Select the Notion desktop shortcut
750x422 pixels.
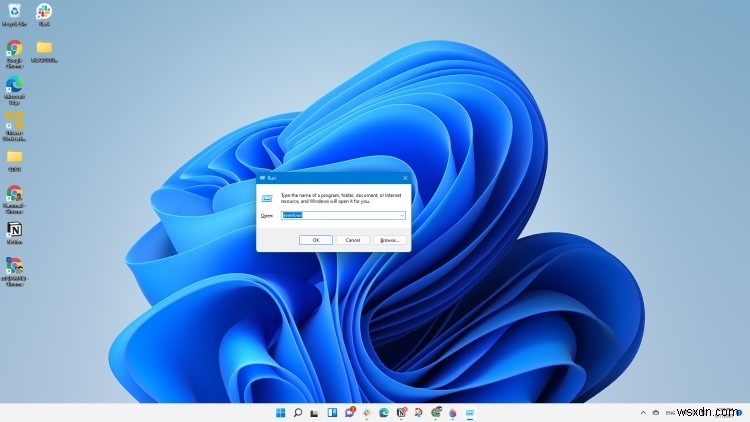pyautogui.click(x=14, y=233)
